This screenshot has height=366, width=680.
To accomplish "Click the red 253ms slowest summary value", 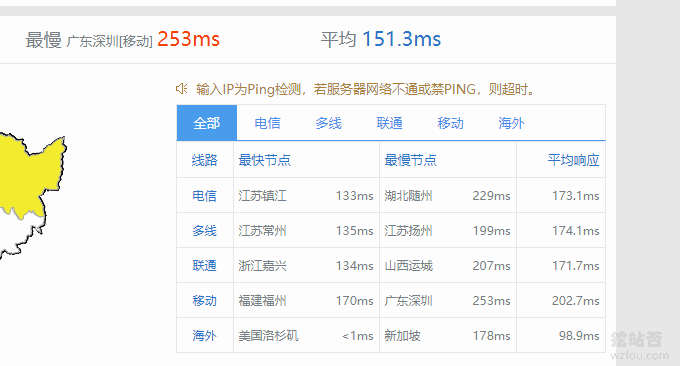I will pos(188,39).
